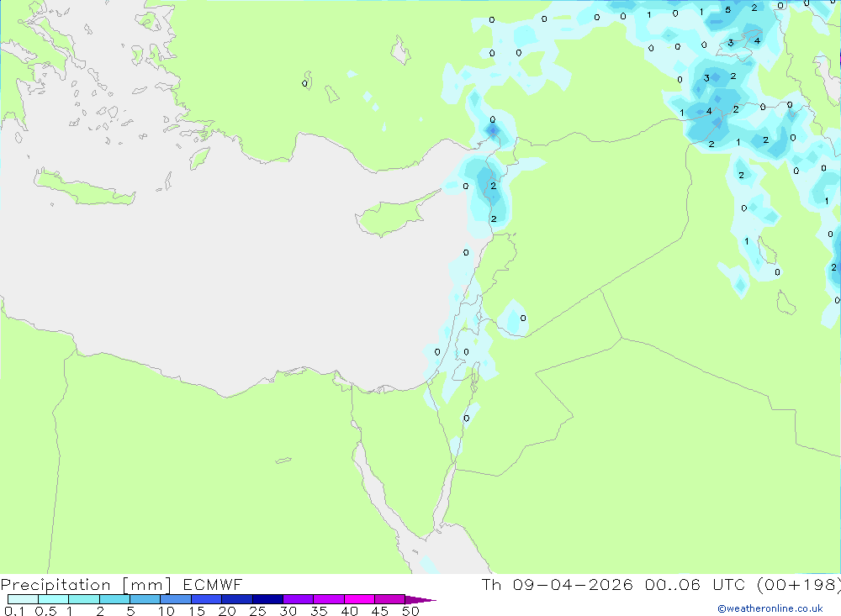Pick the 20–25 mm legend swatch

click(236, 599)
